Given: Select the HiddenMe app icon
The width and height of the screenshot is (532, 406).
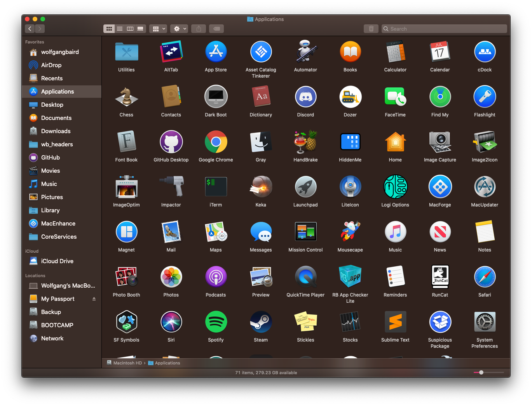Looking at the screenshot, I should click(350, 142).
